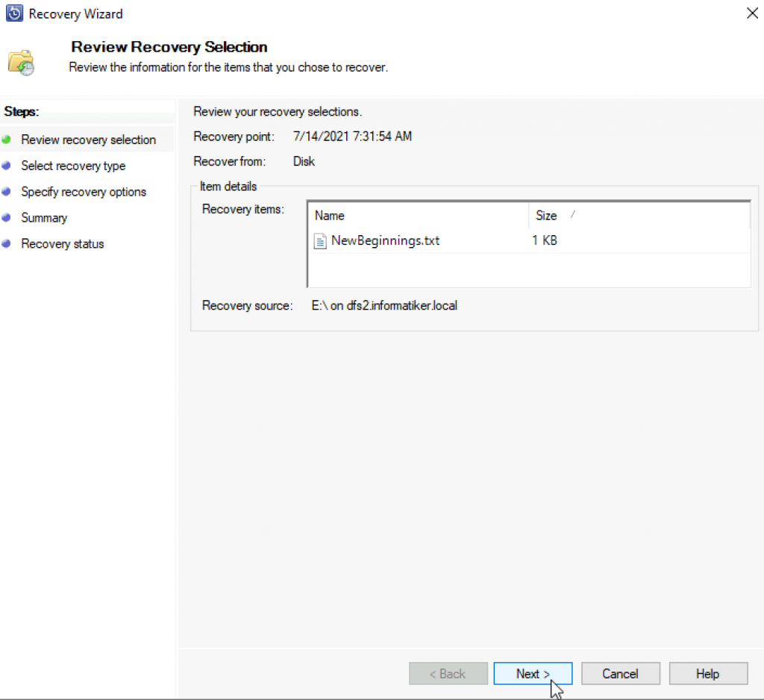Select the NewBeginnings.txt file icon
Screen dimensions: 764x700
[319, 241]
